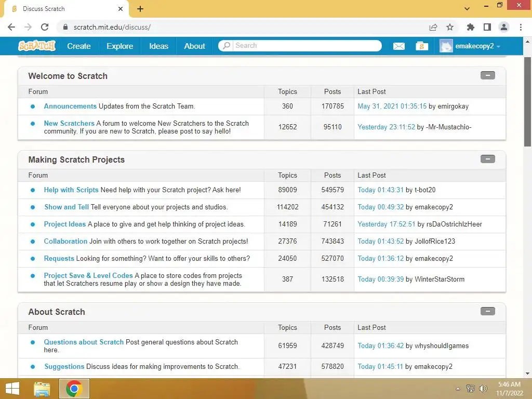Collapse the About Scratch section
Viewport: 532px width, 399px height.
(487, 311)
